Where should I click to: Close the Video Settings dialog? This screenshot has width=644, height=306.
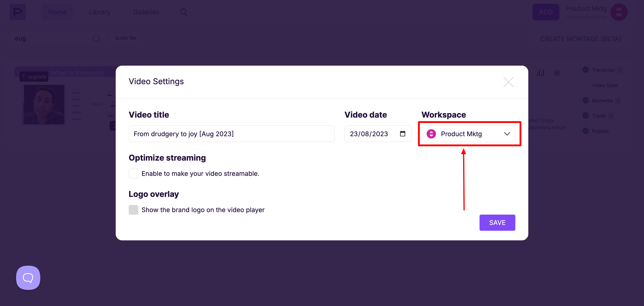(508, 82)
